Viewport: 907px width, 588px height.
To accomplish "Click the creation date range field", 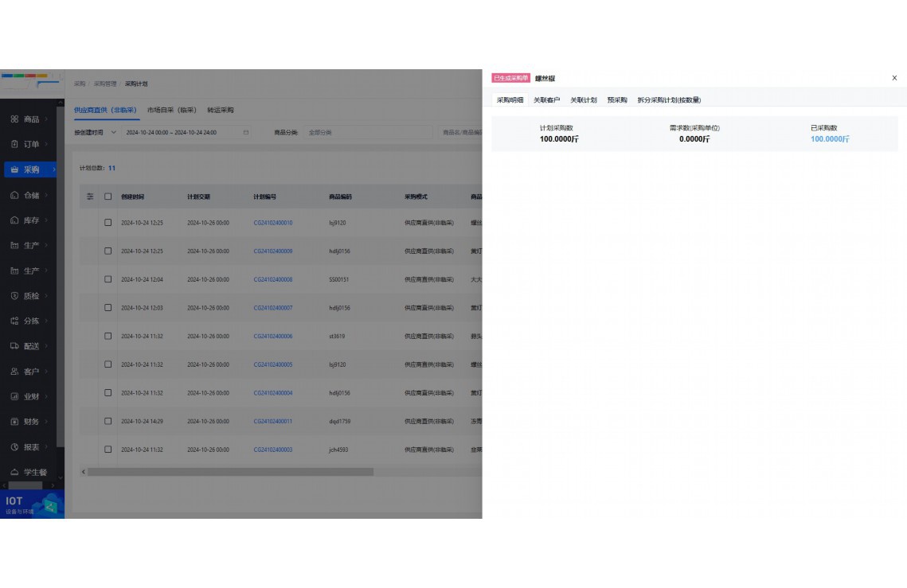I will click(183, 132).
